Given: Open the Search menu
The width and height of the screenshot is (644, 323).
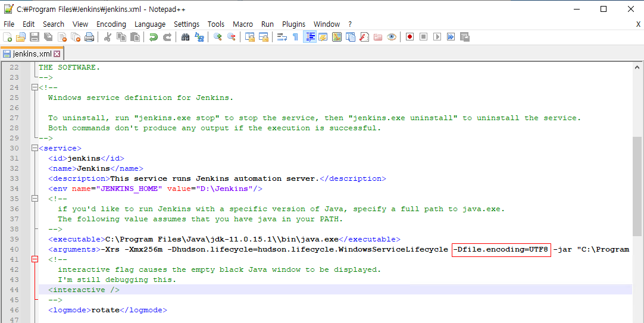Looking at the screenshot, I should coord(54,24).
